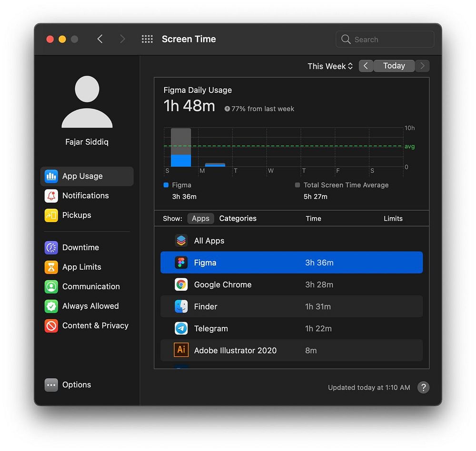Select the Pickups sidebar icon
476x451 pixels.
coord(51,215)
